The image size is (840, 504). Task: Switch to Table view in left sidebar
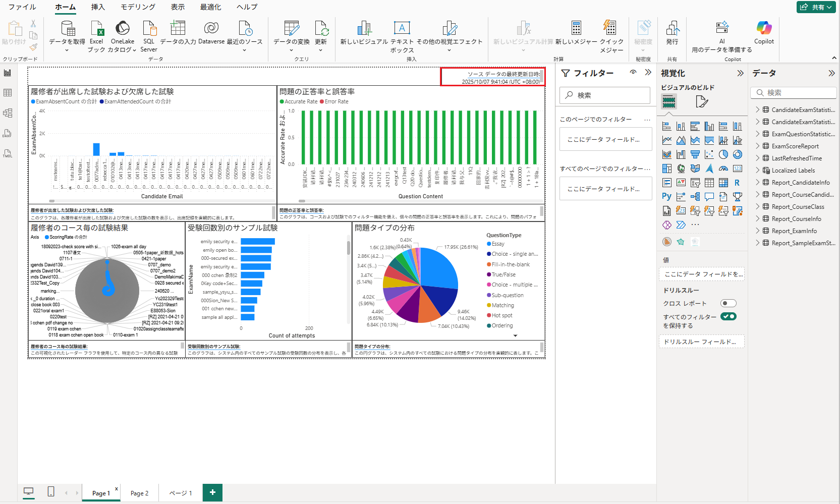8,93
